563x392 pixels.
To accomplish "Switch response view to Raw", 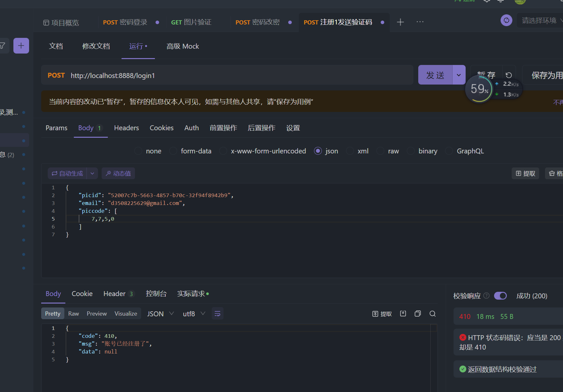I will (74, 314).
